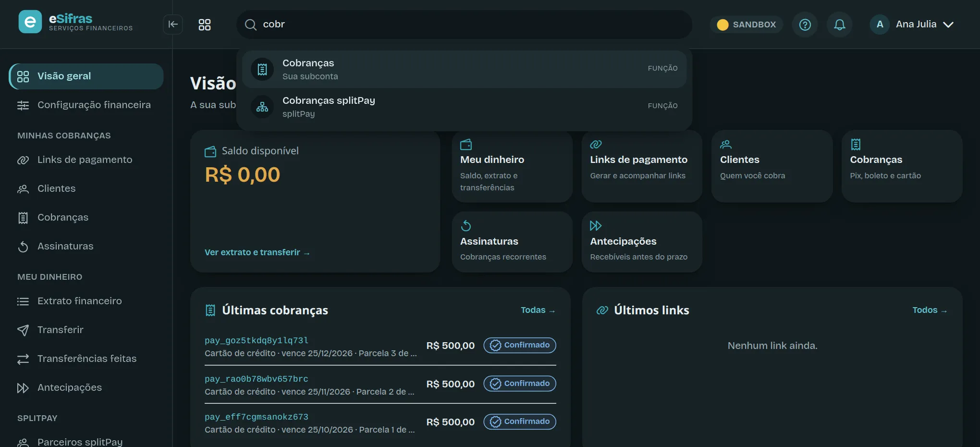
Task: Open payment pay_rao0b78wbv657brc
Action: tap(257, 379)
